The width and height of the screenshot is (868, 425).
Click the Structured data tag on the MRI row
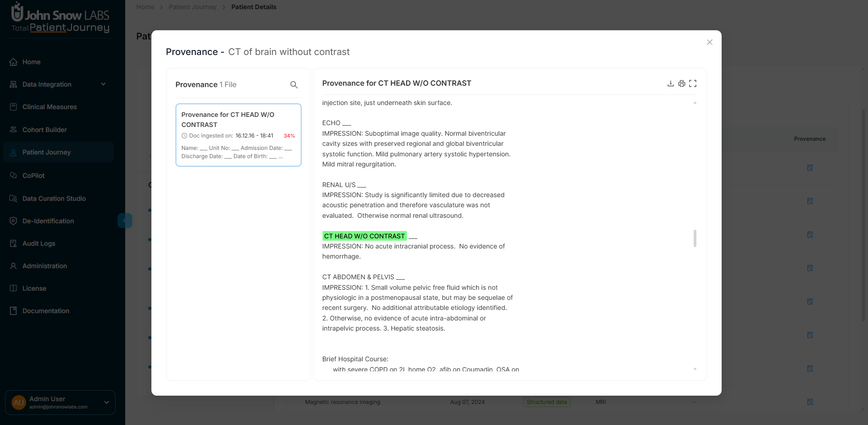click(546, 402)
